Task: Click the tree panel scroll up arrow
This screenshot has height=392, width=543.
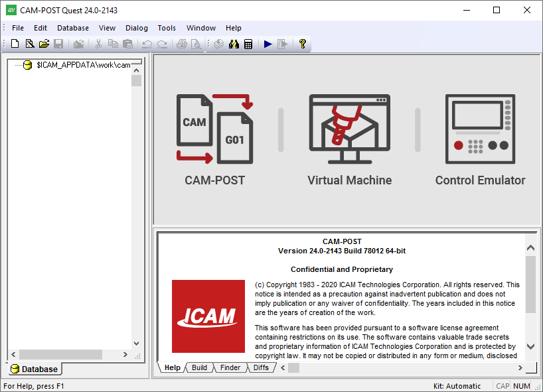Action: click(x=137, y=70)
